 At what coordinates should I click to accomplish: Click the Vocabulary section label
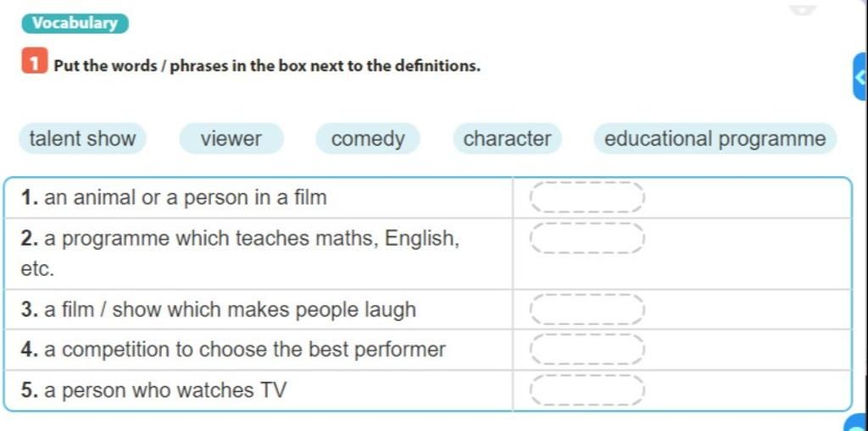click(75, 23)
